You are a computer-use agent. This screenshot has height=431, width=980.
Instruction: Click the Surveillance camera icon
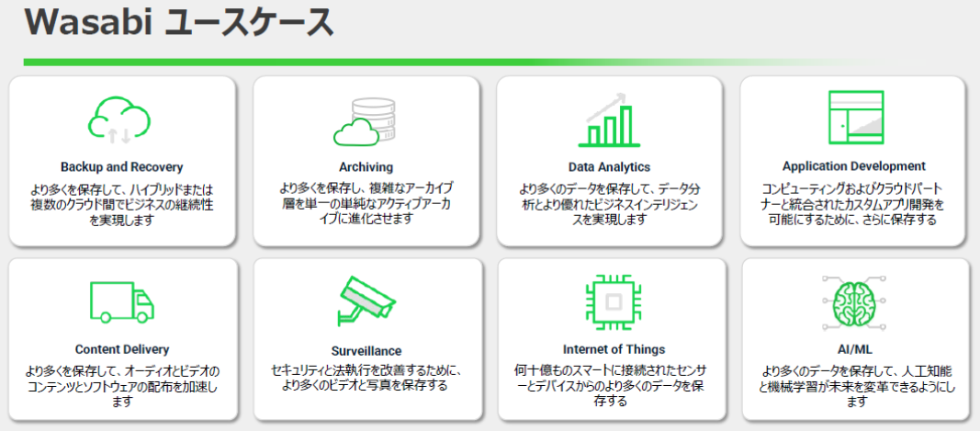367,301
